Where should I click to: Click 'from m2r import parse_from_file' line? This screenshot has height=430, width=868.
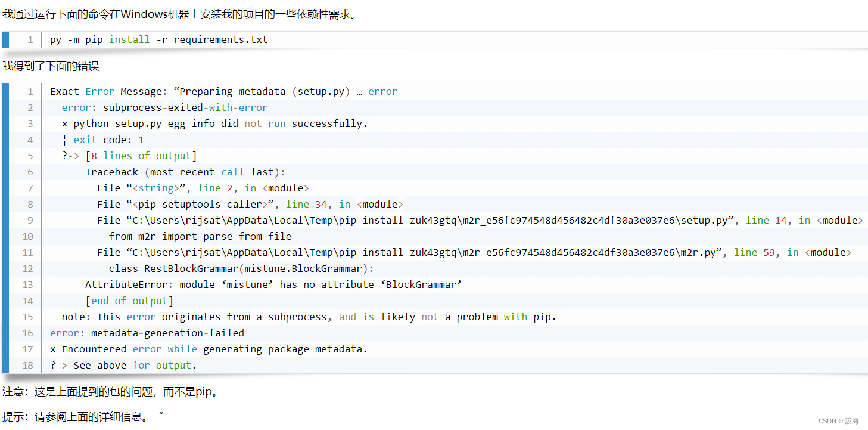pyautogui.click(x=200, y=237)
